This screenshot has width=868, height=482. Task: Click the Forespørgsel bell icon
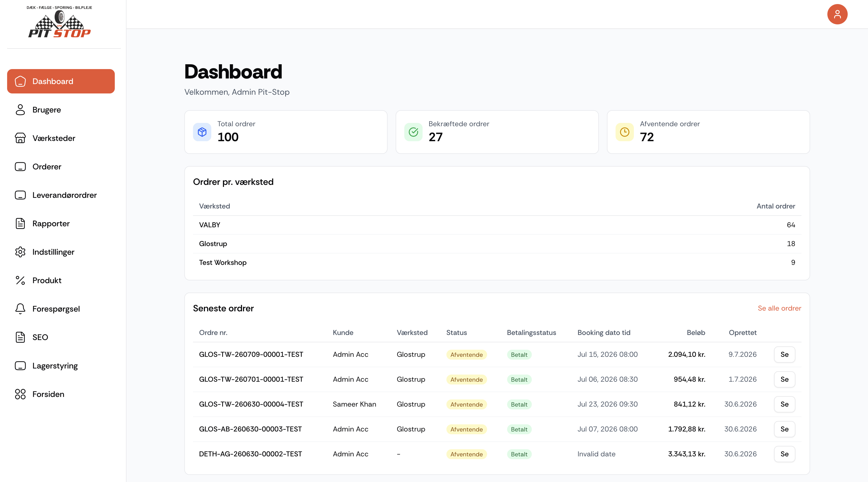coord(20,309)
